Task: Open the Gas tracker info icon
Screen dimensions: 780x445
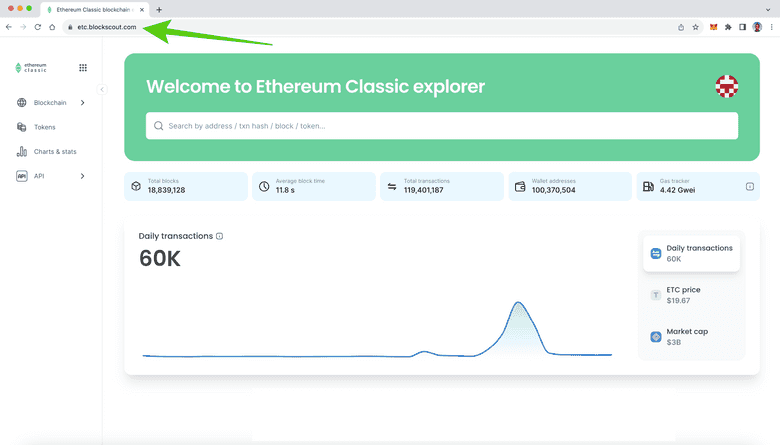Action: tap(750, 186)
